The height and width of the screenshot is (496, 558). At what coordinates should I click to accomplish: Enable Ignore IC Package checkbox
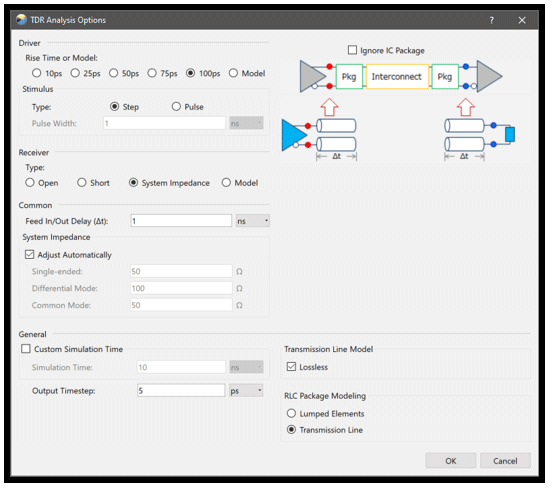352,50
